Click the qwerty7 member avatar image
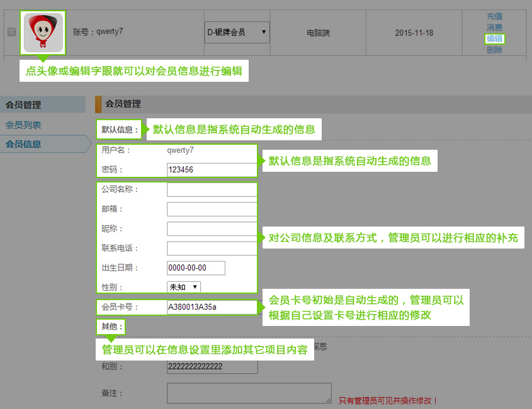532x409 pixels. [x=43, y=33]
